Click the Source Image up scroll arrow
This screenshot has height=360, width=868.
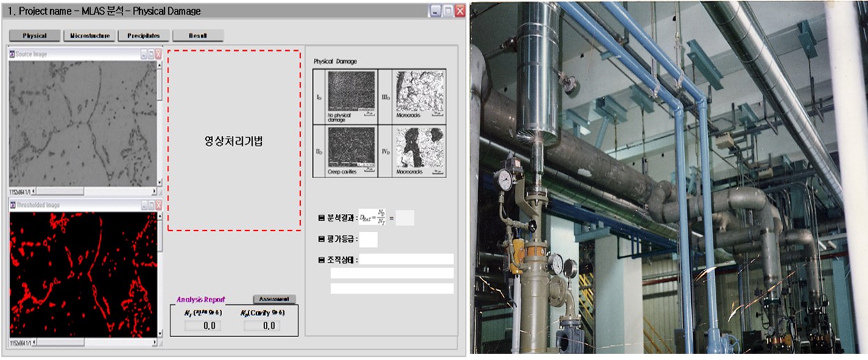point(159,65)
